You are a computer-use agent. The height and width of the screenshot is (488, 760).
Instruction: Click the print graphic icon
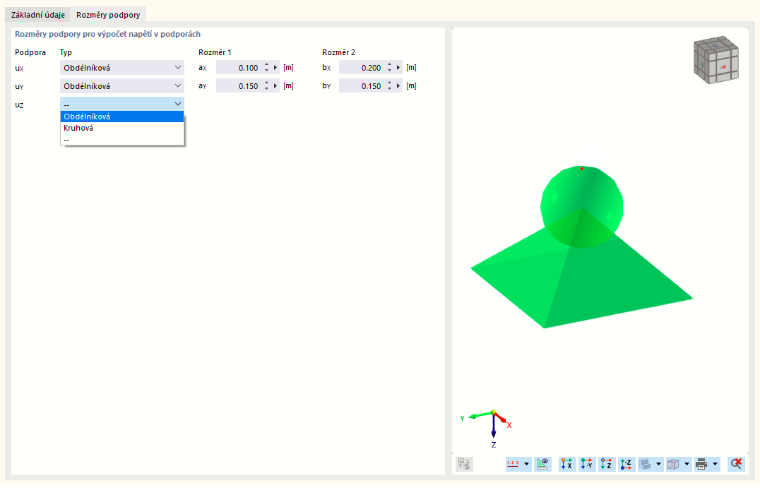pos(701,464)
